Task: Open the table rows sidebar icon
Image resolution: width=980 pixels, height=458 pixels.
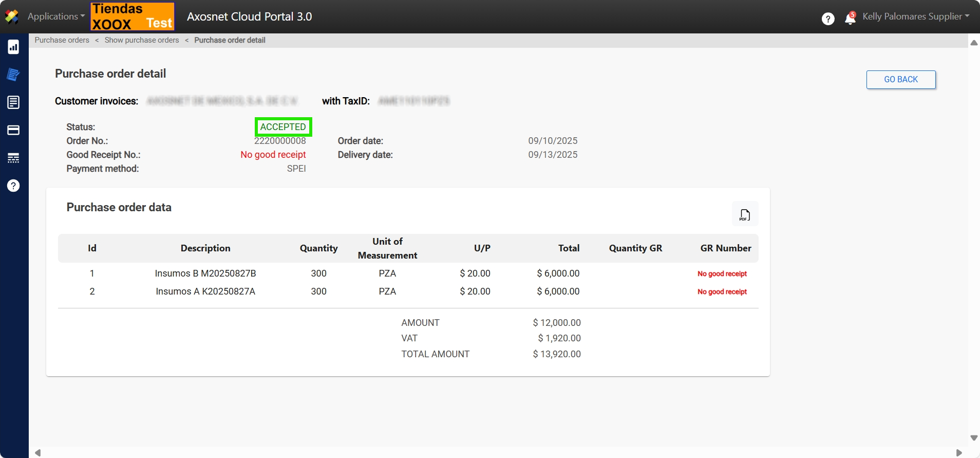Action: pos(13,158)
